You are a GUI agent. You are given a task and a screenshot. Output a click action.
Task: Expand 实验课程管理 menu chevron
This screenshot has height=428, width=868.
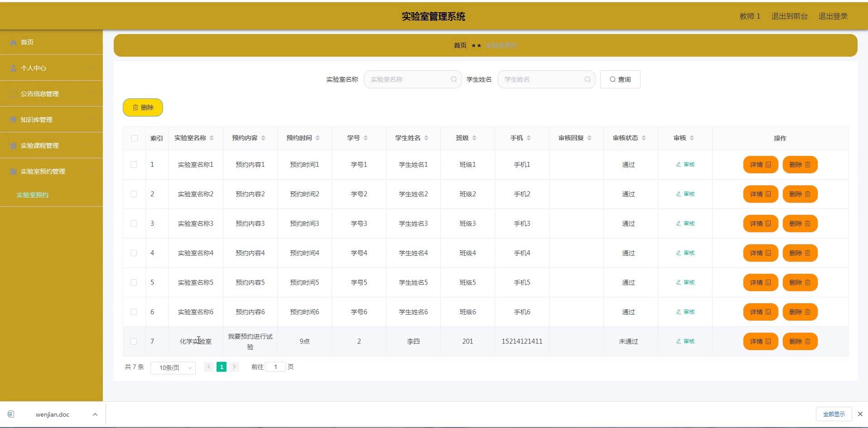pyautogui.click(x=91, y=146)
